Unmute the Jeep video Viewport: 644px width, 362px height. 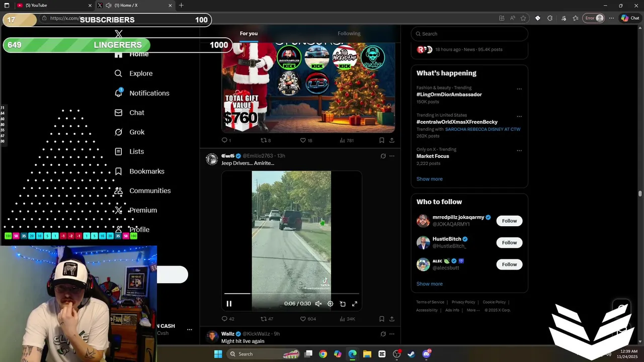tap(318, 304)
